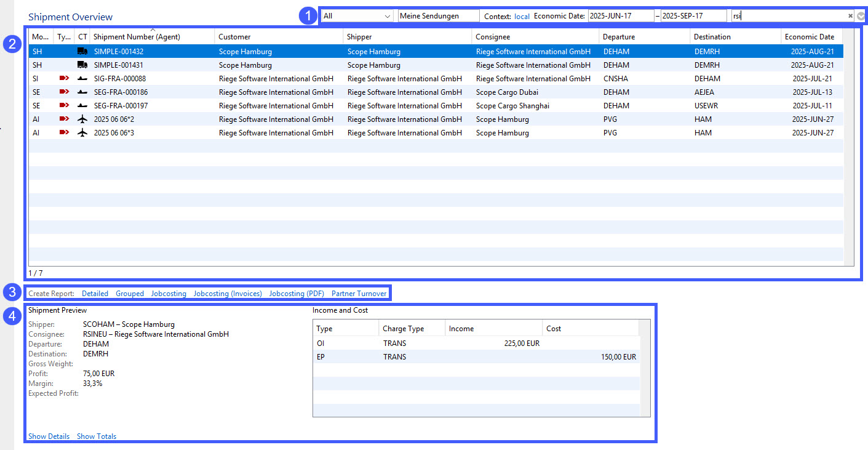This screenshot has height=450, width=868.
Task: Click the airplane icon of 2025 06 06*2
Action: pyautogui.click(x=82, y=119)
